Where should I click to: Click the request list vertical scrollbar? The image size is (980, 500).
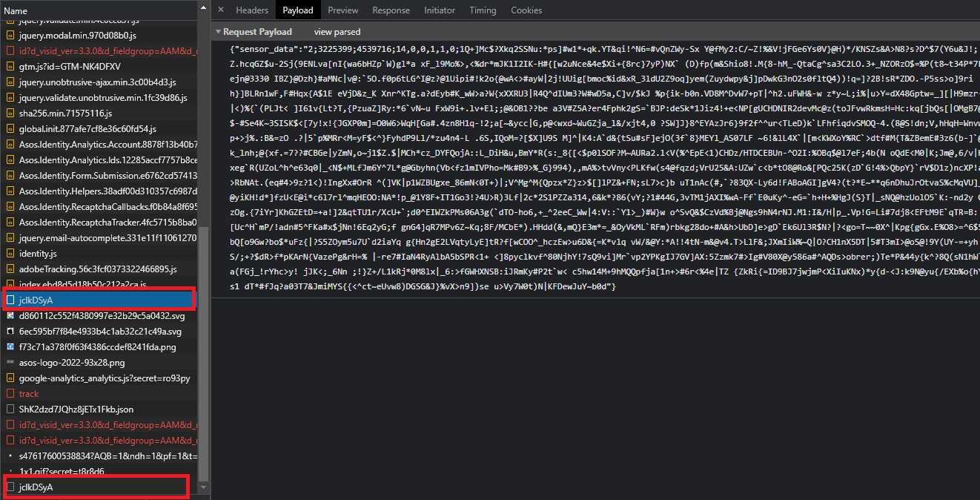tap(205, 353)
